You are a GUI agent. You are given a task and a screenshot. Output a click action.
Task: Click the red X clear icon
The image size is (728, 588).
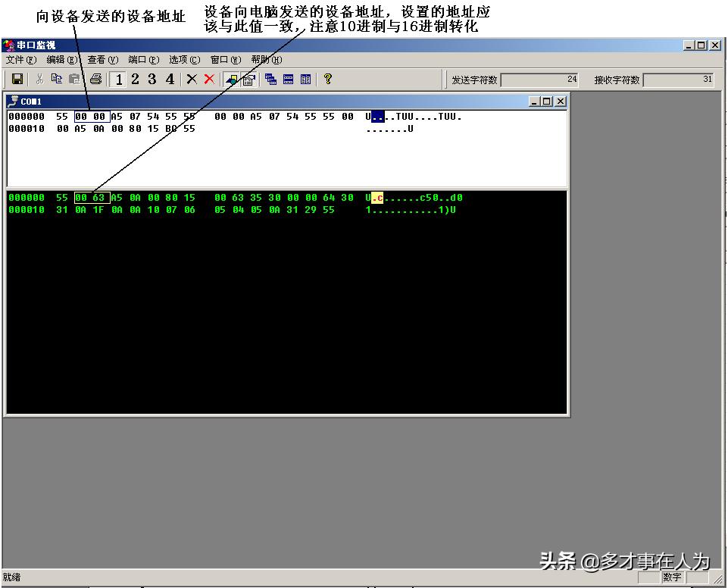coord(209,80)
